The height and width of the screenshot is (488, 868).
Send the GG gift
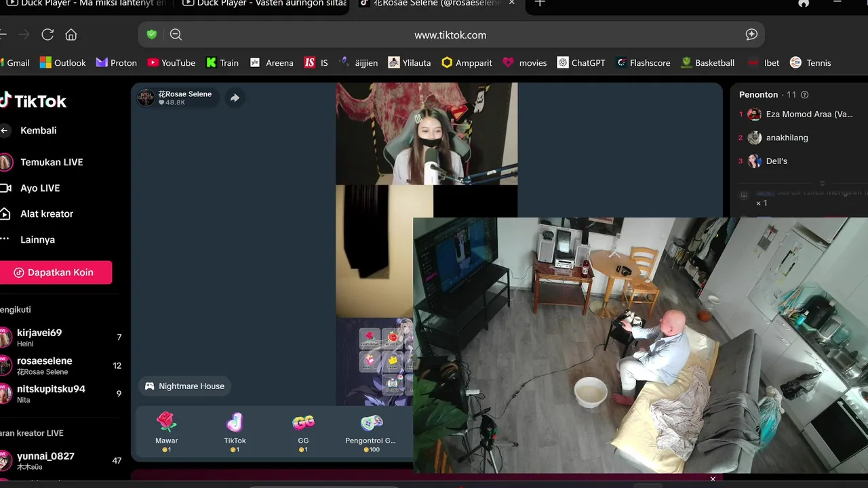tap(303, 431)
